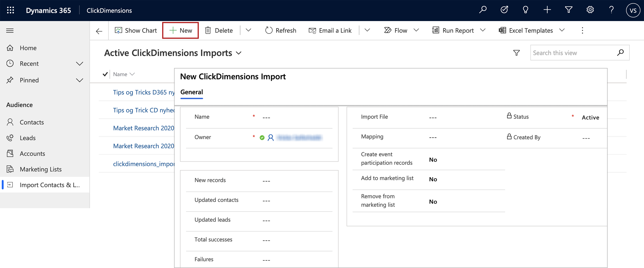Expand the Recent section chevron
Viewport: 644px width, 268px height.
pos(80,64)
